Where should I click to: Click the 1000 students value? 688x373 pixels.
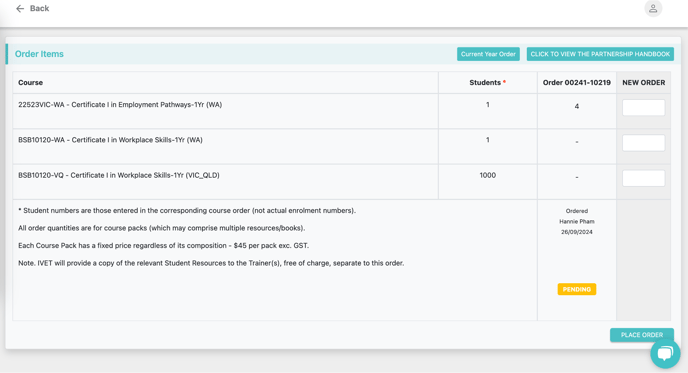click(487, 175)
